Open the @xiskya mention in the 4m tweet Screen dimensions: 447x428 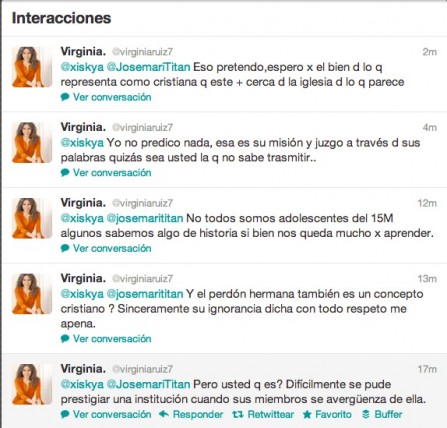point(82,143)
